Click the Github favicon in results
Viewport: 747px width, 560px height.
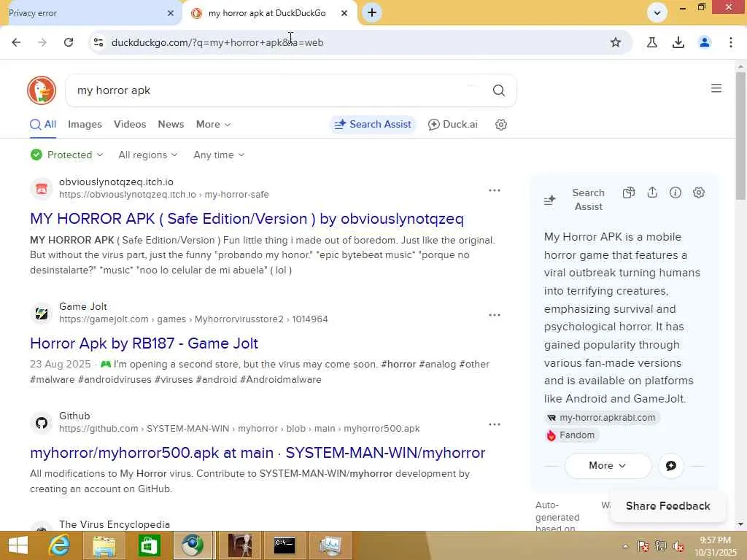pyautogui.click(x=42, y=422)
